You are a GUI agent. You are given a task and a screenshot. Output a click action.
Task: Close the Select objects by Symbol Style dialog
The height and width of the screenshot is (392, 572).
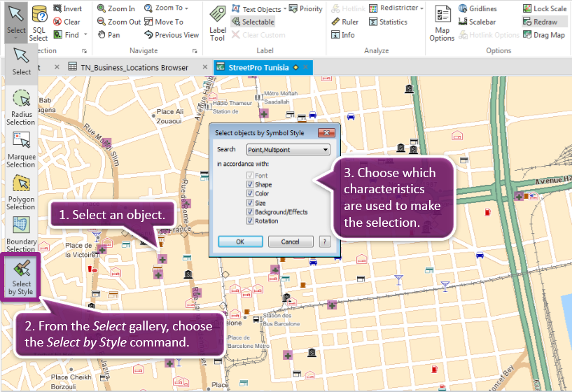tap(326, 133)
